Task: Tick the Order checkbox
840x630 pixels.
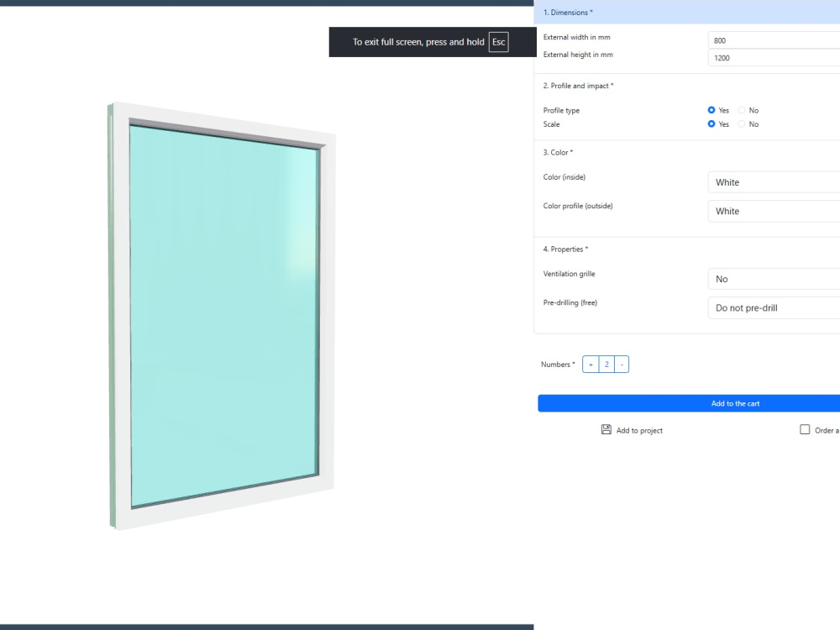Action: (x=805, y=429)
